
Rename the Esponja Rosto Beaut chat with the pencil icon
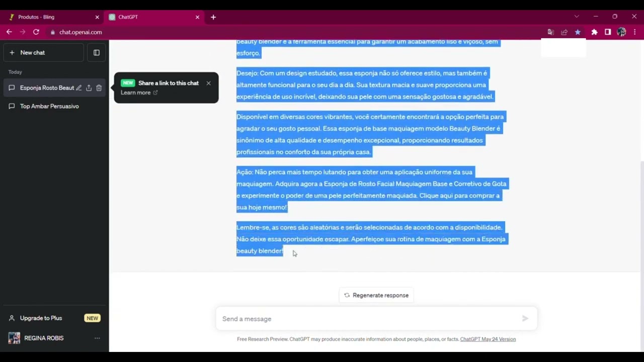(78, 87)
